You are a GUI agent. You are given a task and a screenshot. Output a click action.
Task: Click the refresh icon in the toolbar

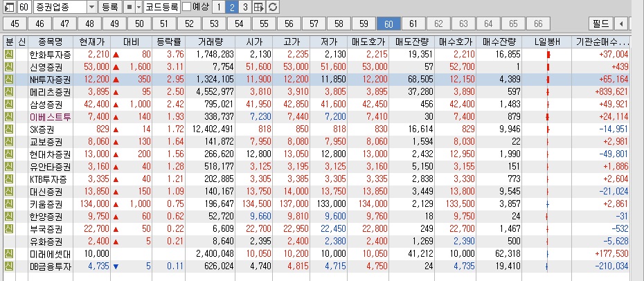[x=273, y=6]
